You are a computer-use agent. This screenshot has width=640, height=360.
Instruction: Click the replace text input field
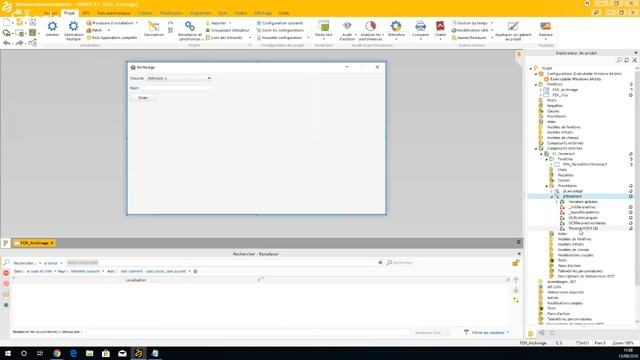(247, 333)
